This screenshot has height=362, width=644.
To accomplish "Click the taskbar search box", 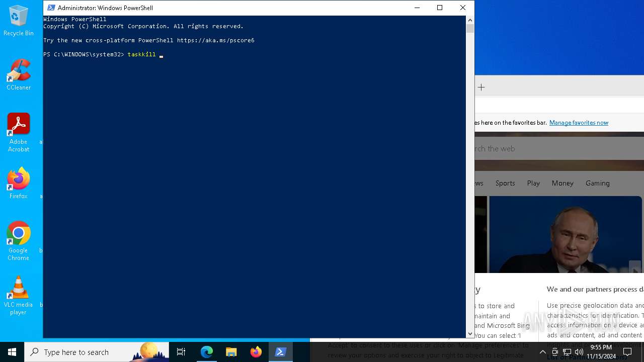I will tap(97, 352).
